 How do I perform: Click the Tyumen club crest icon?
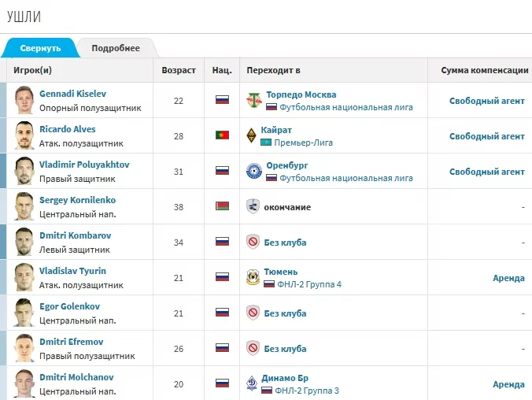pos(253,277)
